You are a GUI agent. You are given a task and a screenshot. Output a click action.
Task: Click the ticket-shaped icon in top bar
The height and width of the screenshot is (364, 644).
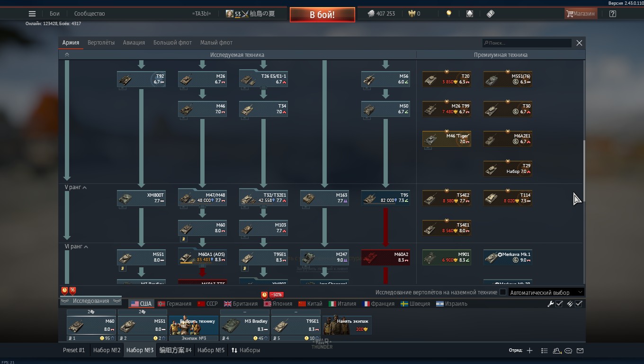pyautogui.click(x=491, y=14)
